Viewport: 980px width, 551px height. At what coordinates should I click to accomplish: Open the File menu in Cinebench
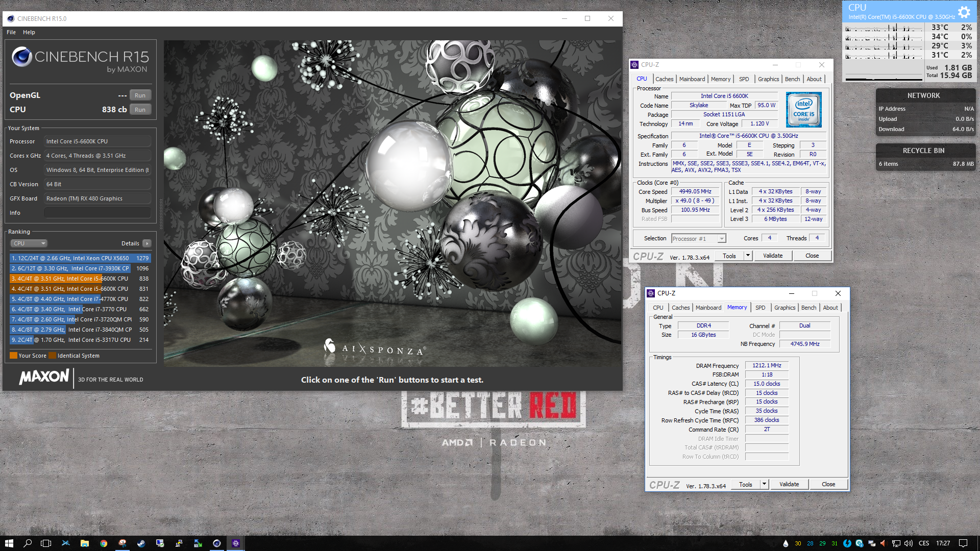coord(11,32)
